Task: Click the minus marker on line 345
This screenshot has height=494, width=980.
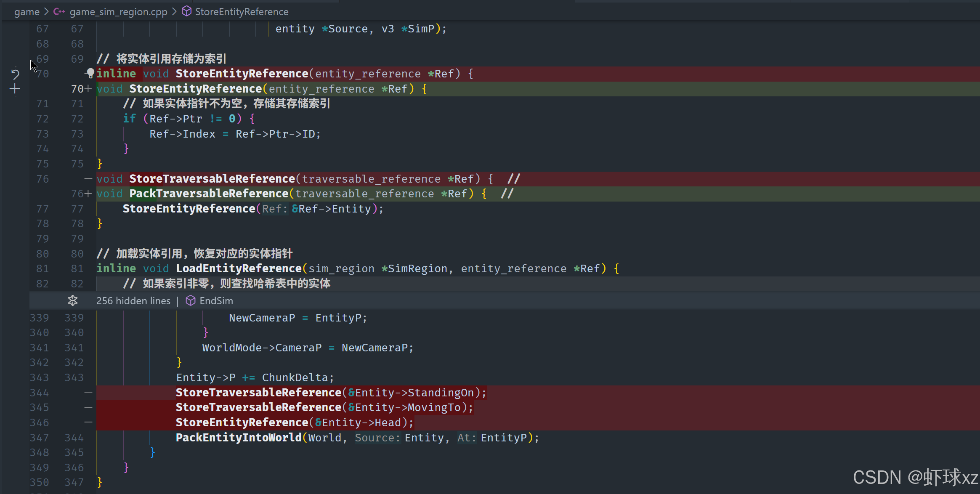Action: point(88,407)
